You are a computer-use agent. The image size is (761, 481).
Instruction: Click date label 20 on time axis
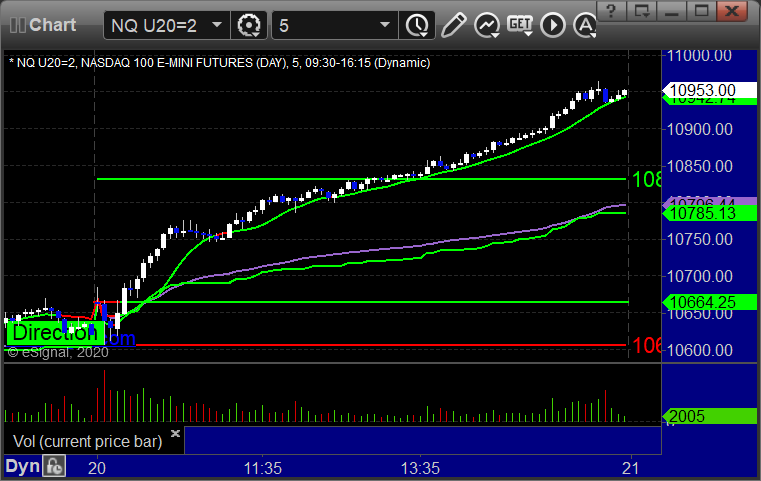[97, 468]
